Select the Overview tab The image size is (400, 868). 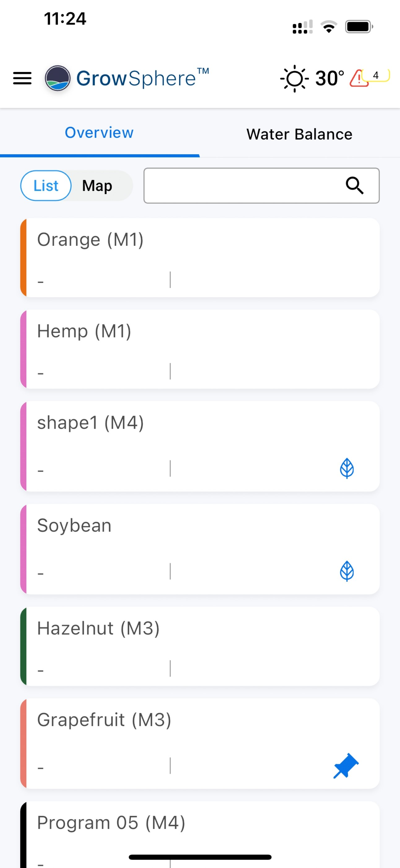99,133
